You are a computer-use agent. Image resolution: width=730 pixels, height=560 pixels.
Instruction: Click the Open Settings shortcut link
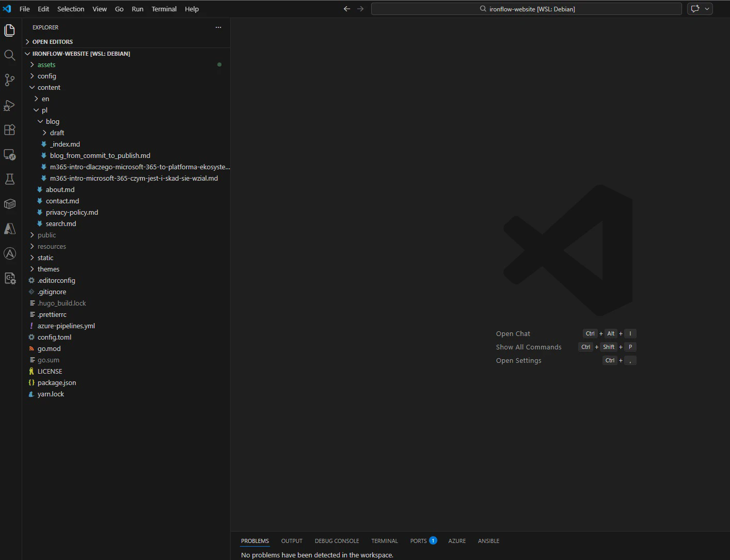click(x=518, y=360)
